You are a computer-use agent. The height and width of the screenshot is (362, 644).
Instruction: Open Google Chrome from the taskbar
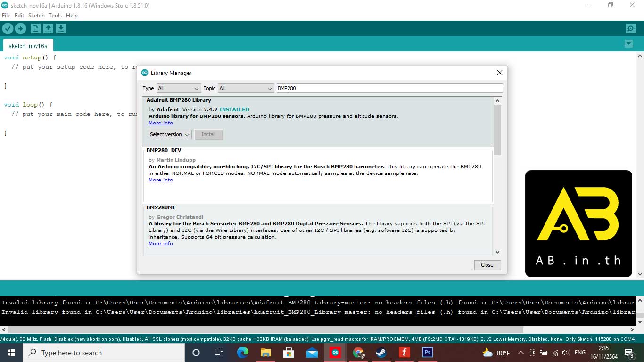tap(358, 353)
